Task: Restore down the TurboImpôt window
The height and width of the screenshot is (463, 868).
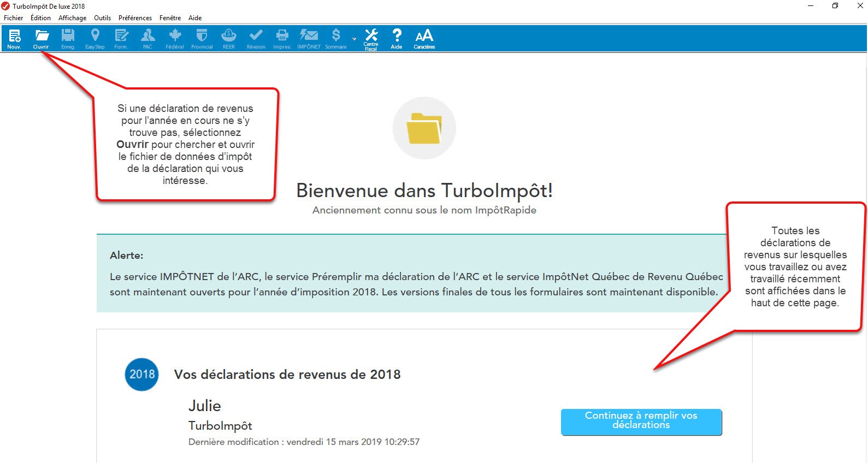Action: tap(835, 6)
